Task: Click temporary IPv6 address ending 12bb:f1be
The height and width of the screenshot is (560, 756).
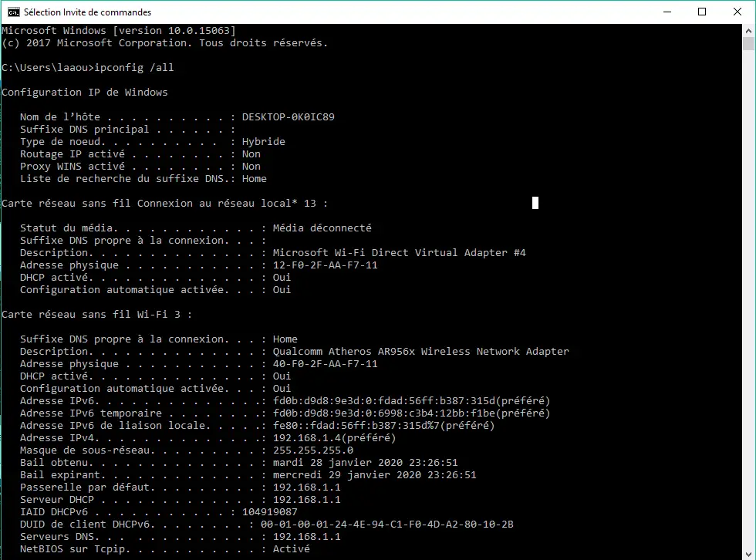Action: tap(411, 413)
